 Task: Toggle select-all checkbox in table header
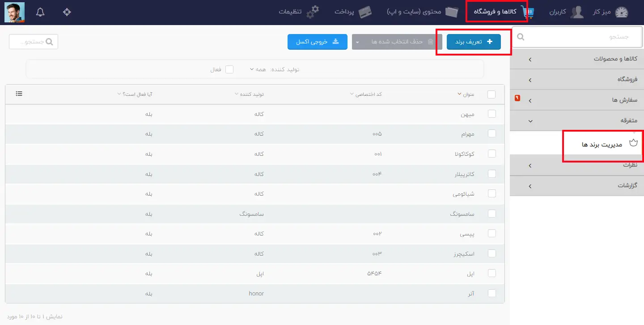point(491,94)
